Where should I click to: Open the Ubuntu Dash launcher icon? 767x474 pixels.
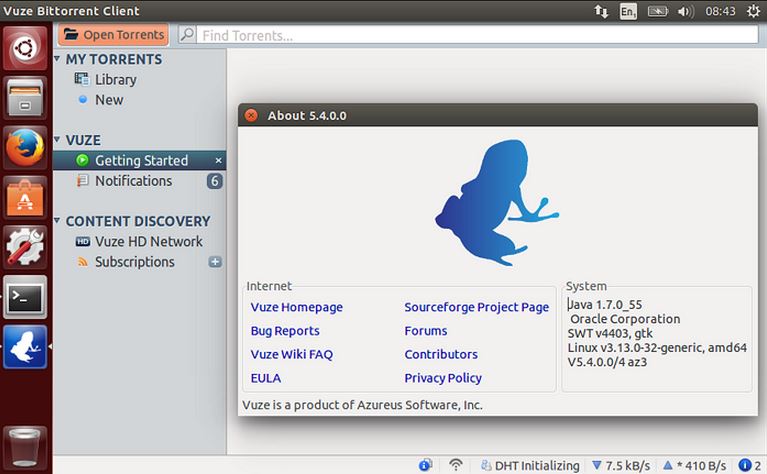[x=25, y=48]
